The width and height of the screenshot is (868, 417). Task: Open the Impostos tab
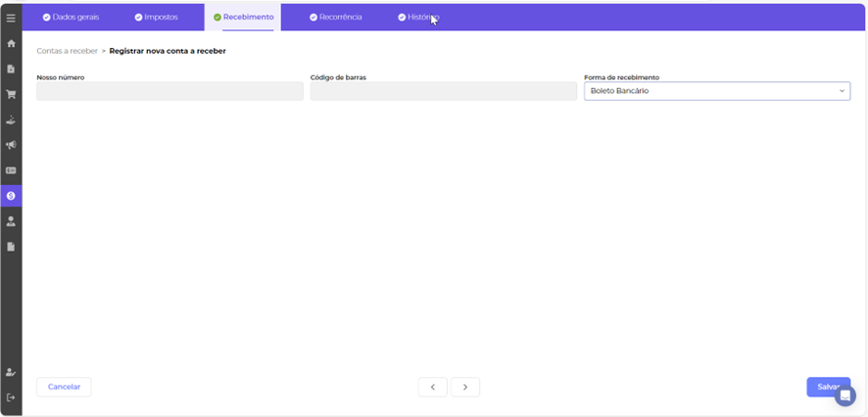156,18
